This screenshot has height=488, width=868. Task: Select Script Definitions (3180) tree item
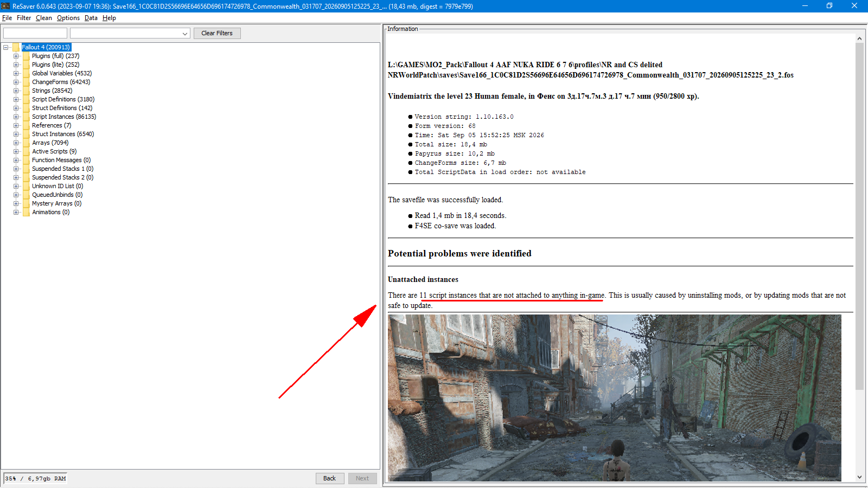(x=63, y=99)
